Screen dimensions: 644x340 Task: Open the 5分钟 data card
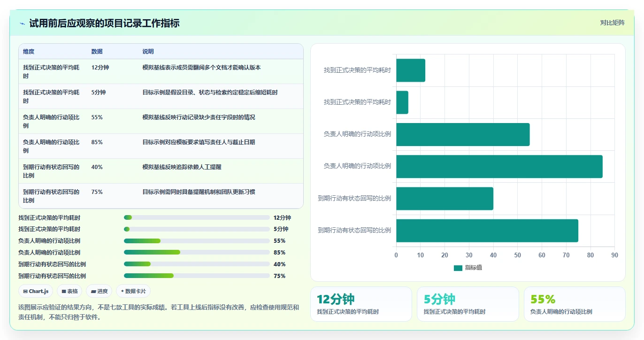[x=468, y=304]
